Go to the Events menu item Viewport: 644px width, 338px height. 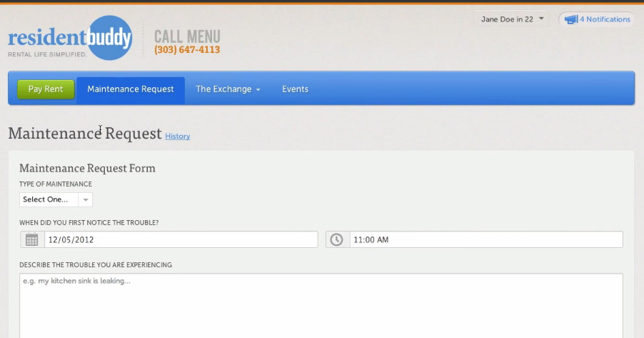tap(295, 89)
